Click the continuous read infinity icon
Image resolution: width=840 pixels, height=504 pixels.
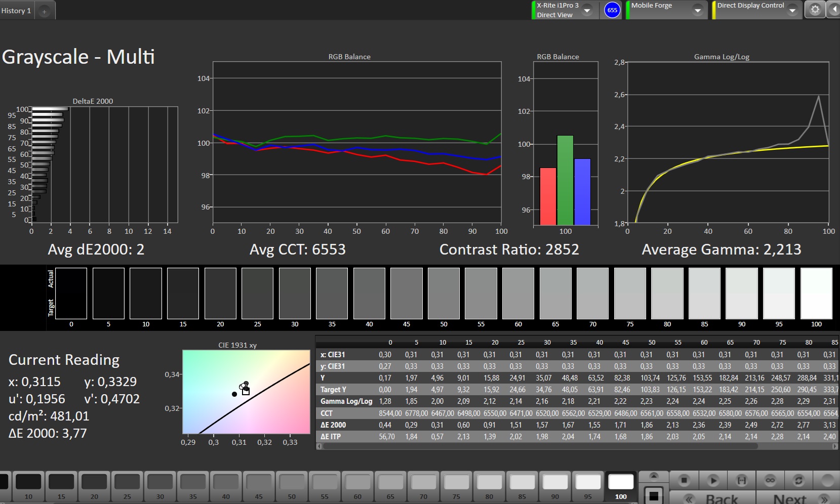coord(770,480)
